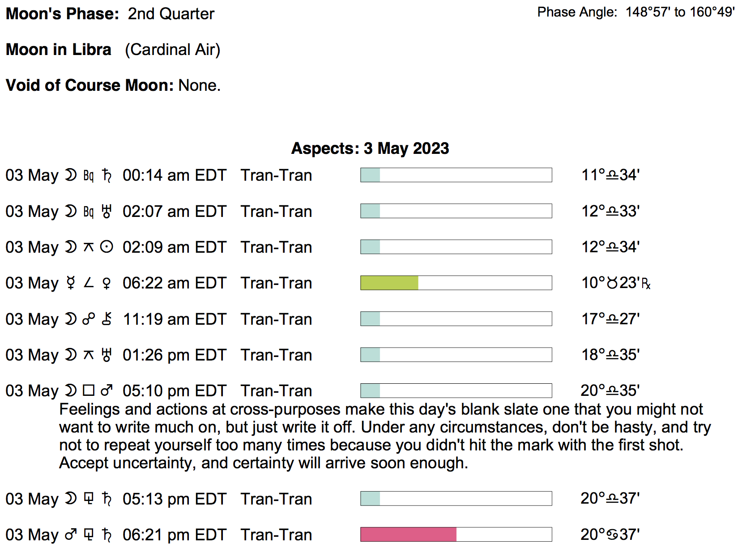Viewport: 742px width, 560px height.
Task: Click the Cancer sign glyph in 20°37'
Action: (x=612, y=535)
